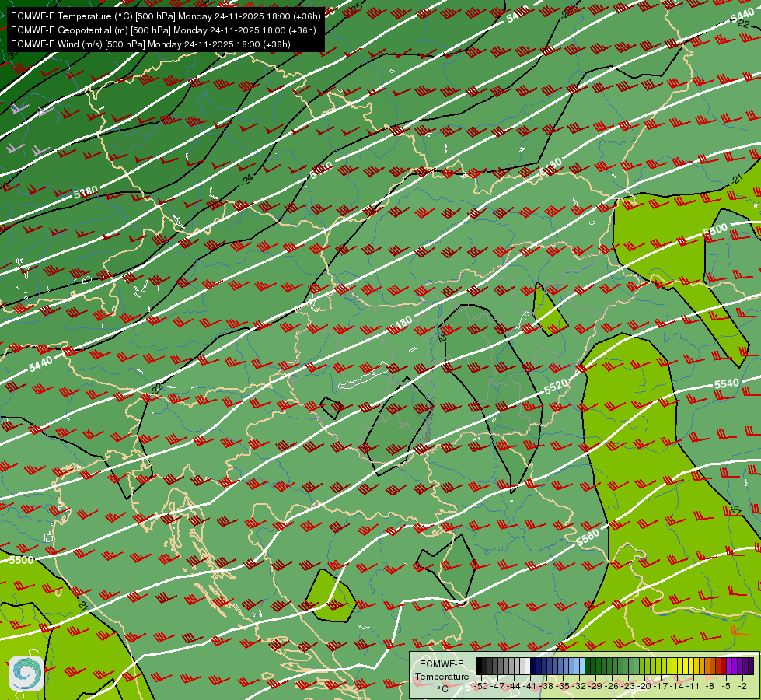Click the -38 value on the legend scale
Screen dimensions: 761x700
point(546,686)
